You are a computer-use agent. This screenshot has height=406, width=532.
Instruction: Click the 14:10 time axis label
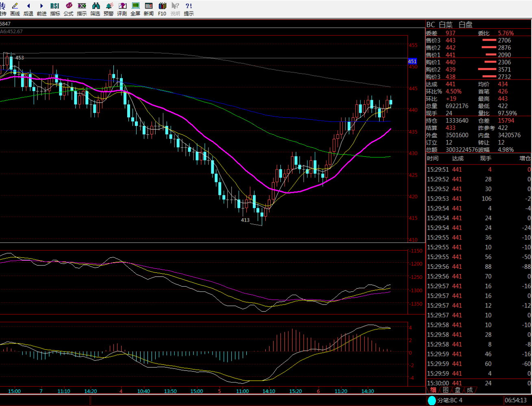pyautogui.click(x=269, y=391)
